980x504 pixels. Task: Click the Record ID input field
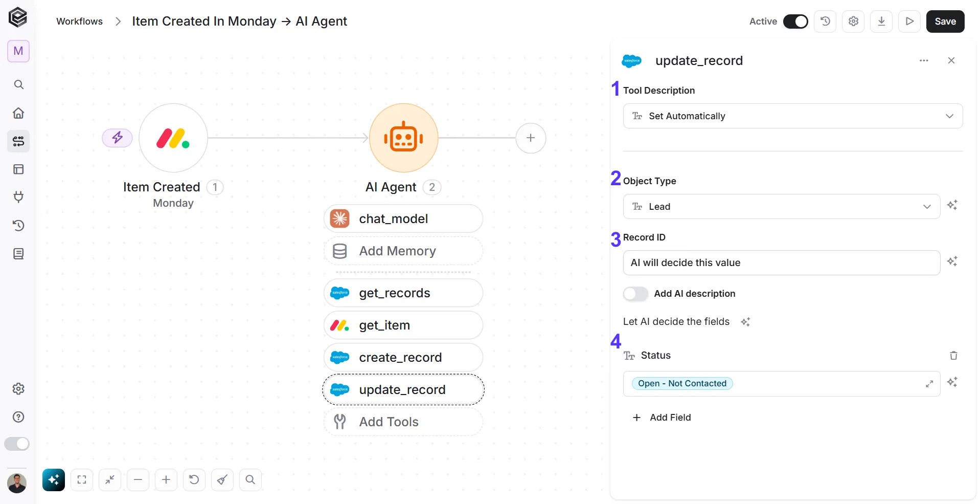(x=782, y=263)
